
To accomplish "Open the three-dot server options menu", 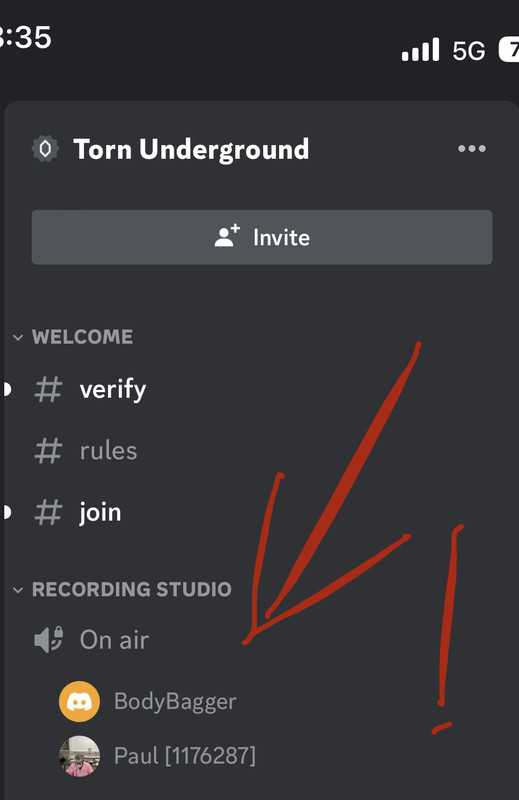I will pos(472,148).
